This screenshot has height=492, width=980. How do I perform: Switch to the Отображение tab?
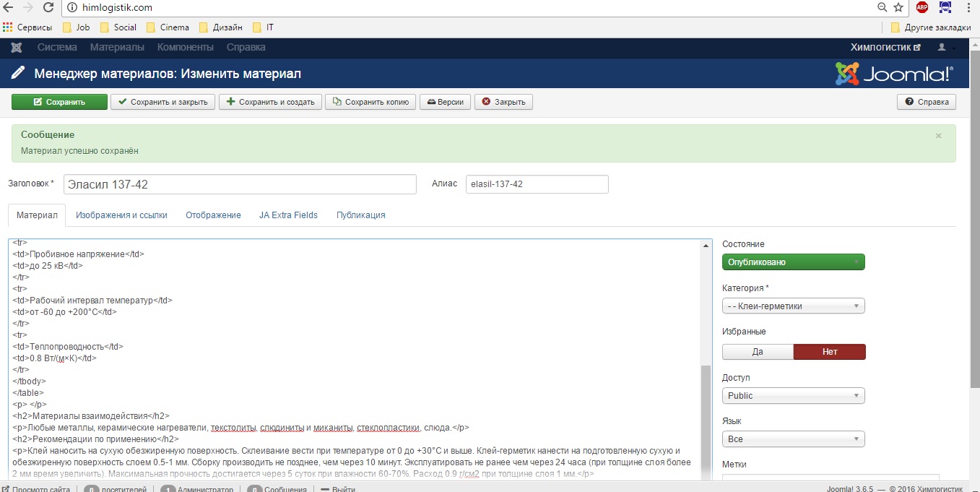point(213,215)
